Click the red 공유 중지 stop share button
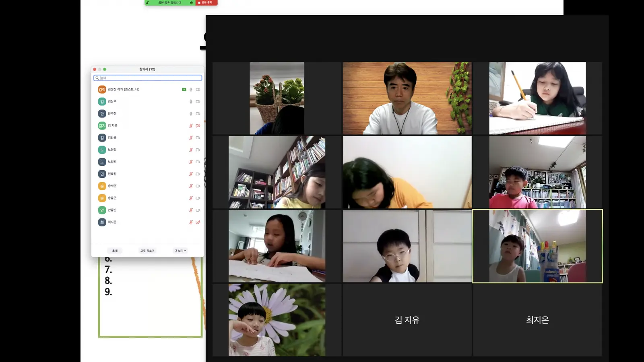644x362 pixels. [206, 2]
